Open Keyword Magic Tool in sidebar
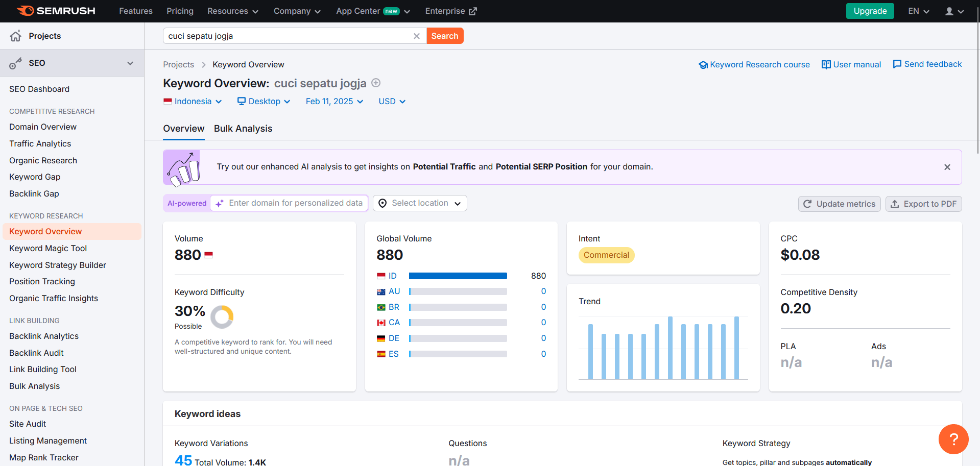Screen dimensions: 980x466 [x=48, y=248]
